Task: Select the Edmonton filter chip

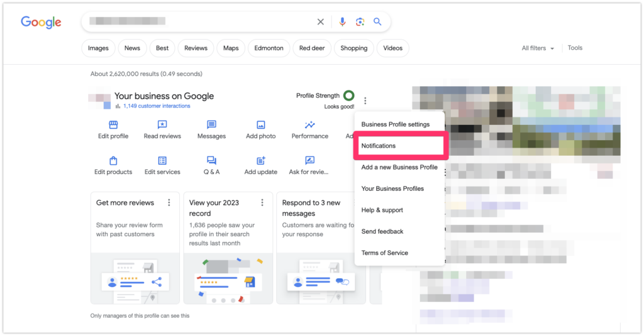Action: [x=269, y=48]
